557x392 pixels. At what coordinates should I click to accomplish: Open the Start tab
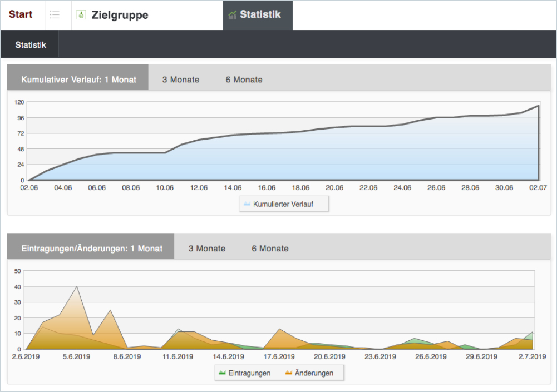click(21, 15)
